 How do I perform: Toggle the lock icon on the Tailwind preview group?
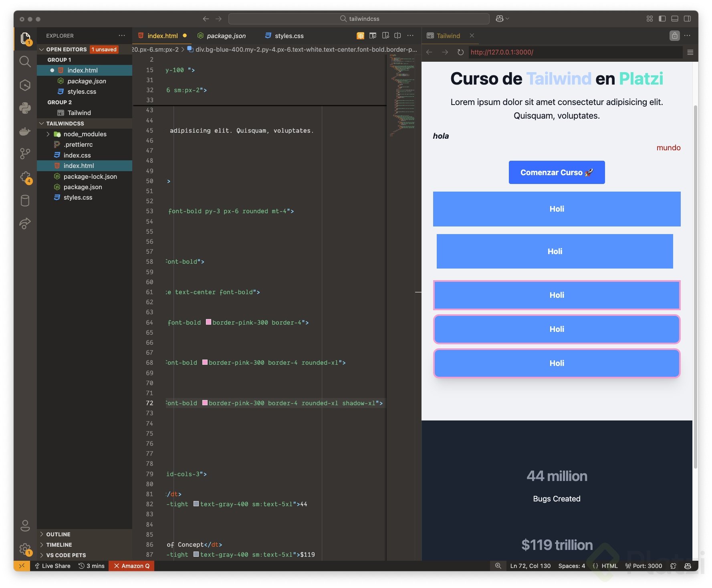[x=675, y=36]
